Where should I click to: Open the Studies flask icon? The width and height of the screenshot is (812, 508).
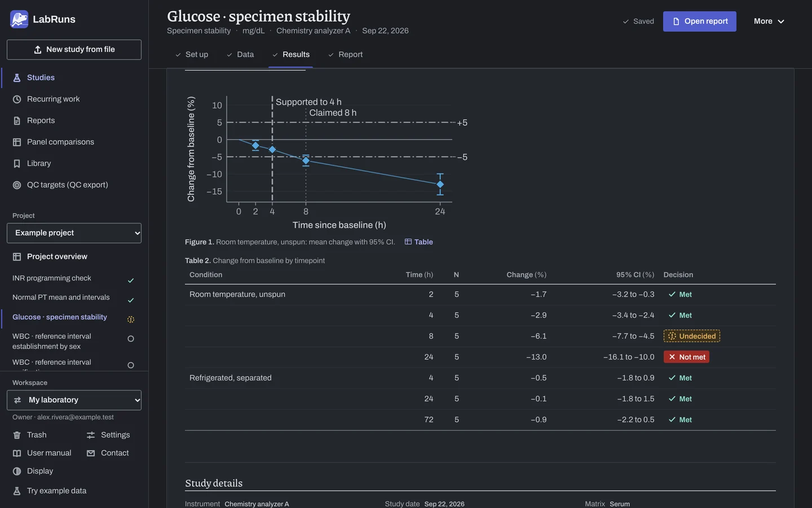(17, 78)
